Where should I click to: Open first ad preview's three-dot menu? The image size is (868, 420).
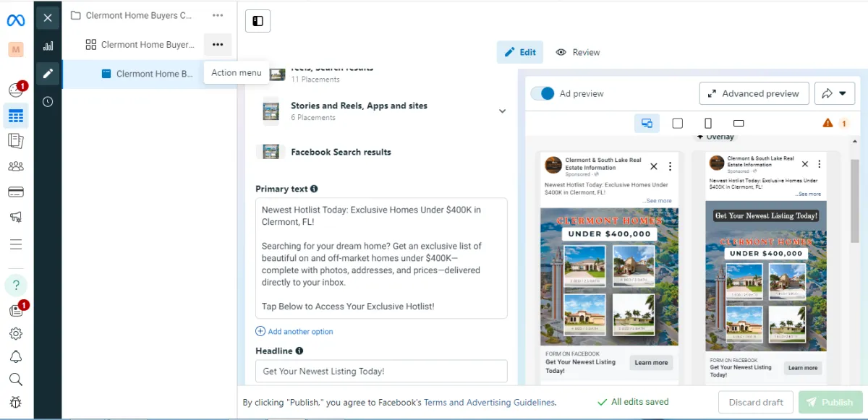click(670, 166)
